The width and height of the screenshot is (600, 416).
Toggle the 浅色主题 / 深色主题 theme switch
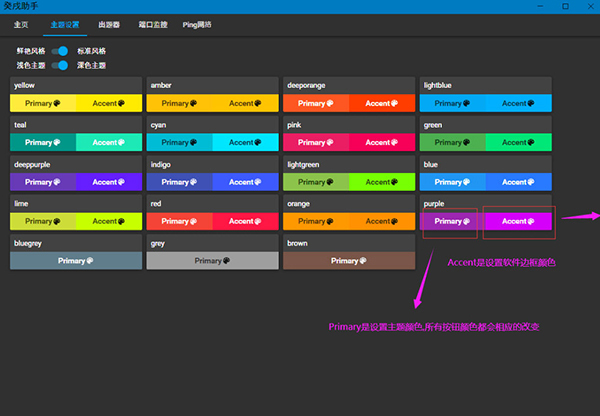point(61,65)
